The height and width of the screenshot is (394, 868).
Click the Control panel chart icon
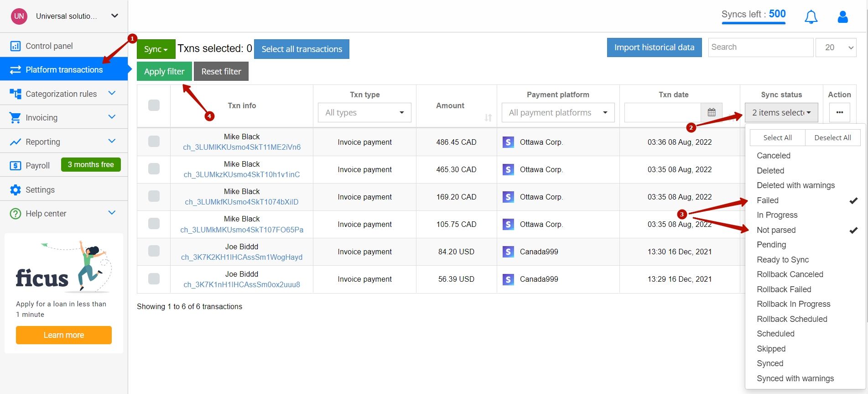[x=16, y=46]
